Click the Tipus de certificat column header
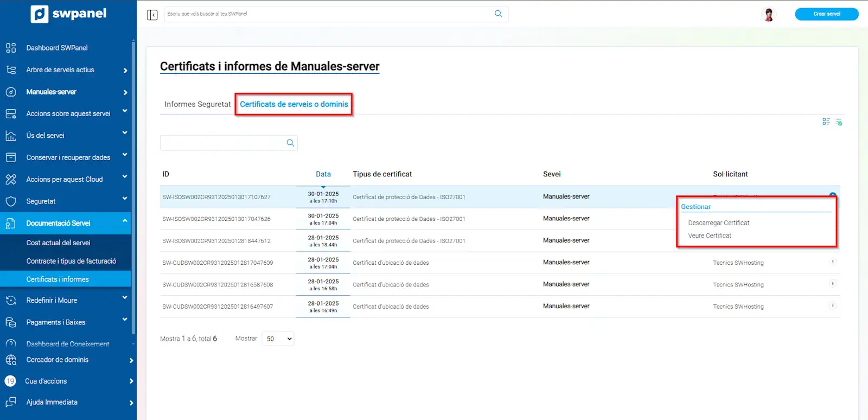 pyautogui.click(x=382, y=174)
